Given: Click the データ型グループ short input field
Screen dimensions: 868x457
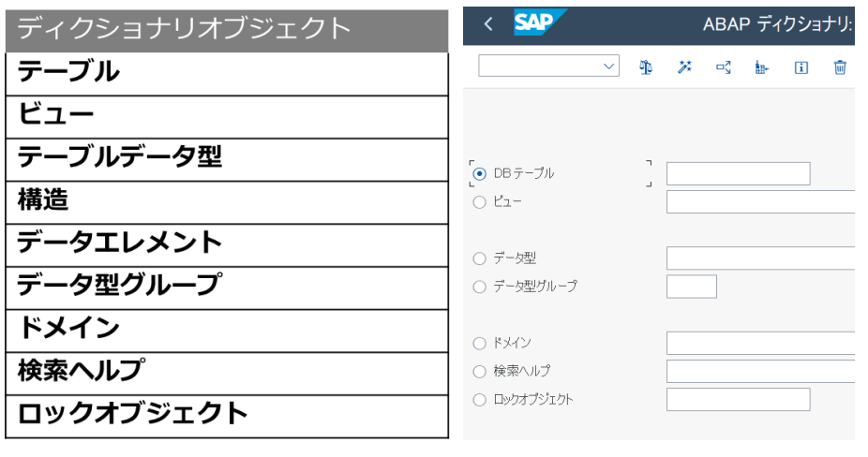Looking at the screenshot, I should [692, 287].
